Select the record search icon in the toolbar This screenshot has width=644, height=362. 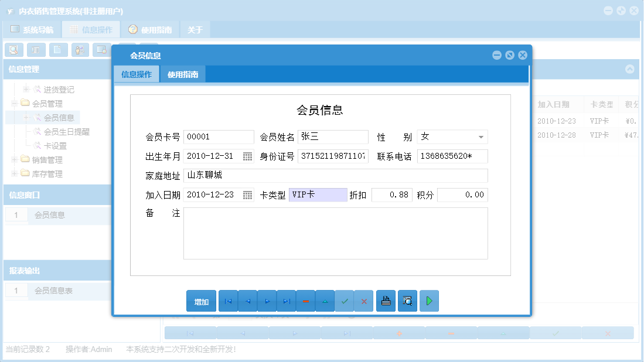(x=13, y=50)
